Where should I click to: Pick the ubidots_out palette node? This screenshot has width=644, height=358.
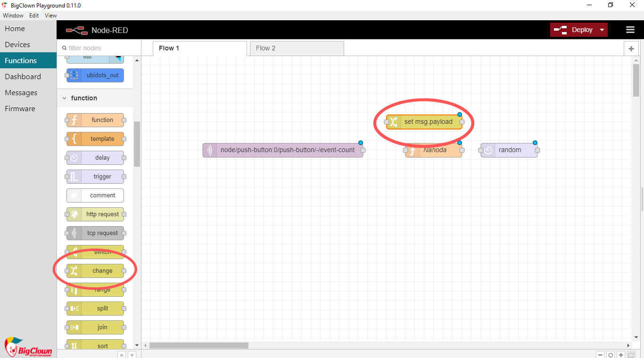click(95, 75)
